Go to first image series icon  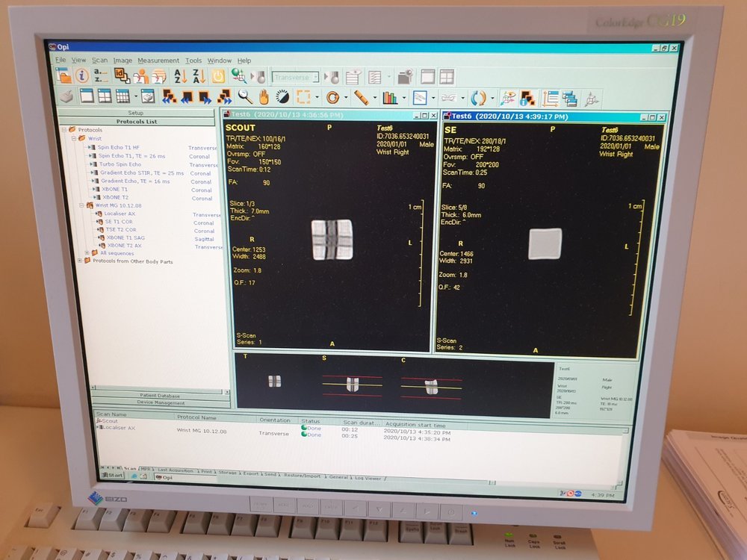pyautogui.click(x=169, y=96)
